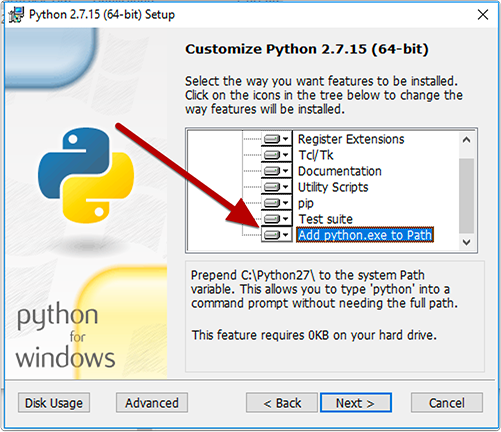Open the Documentation feature drive icon
This screenshot has width=501, height=432.
276,171
